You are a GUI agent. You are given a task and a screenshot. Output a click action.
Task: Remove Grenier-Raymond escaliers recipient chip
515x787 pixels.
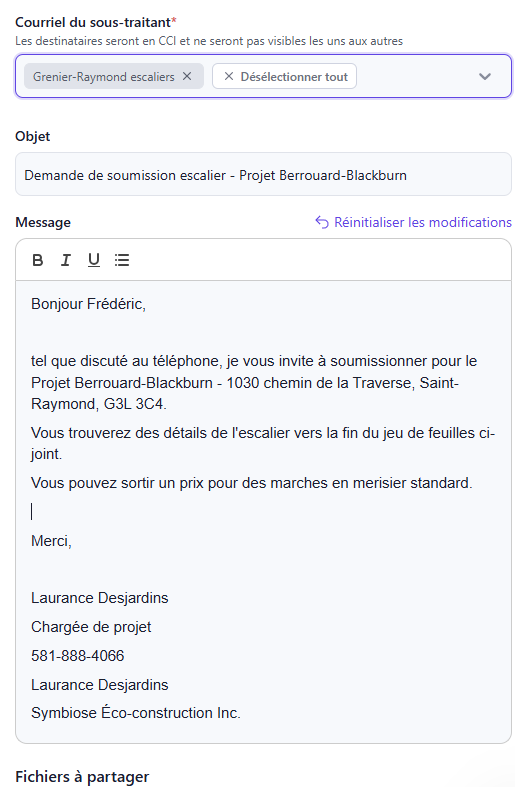187,76
